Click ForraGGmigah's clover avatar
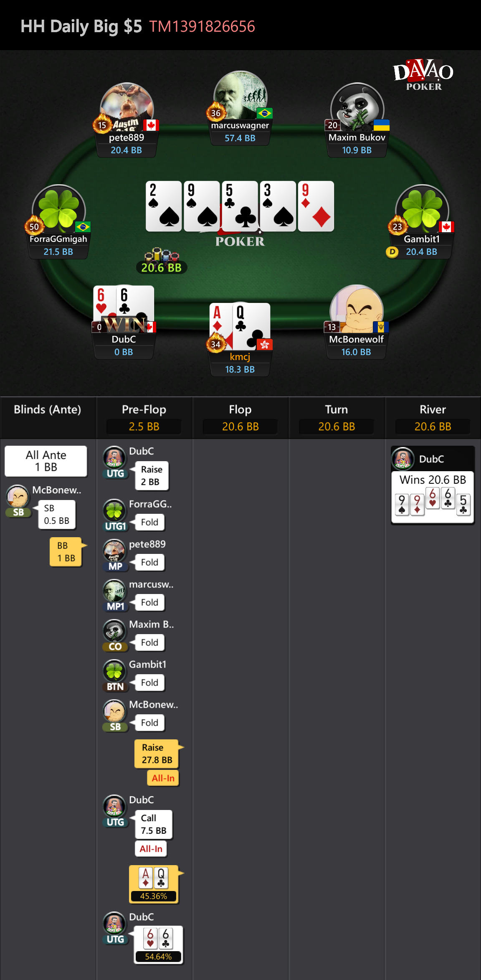The height and width of the screenshot is (980, 481). 59,210
